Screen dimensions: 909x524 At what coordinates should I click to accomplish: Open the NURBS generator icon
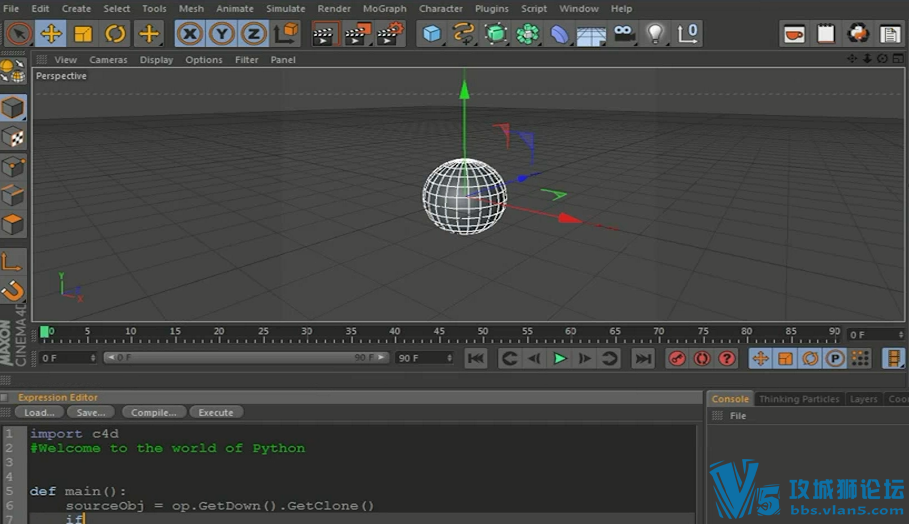pos(496,34)
